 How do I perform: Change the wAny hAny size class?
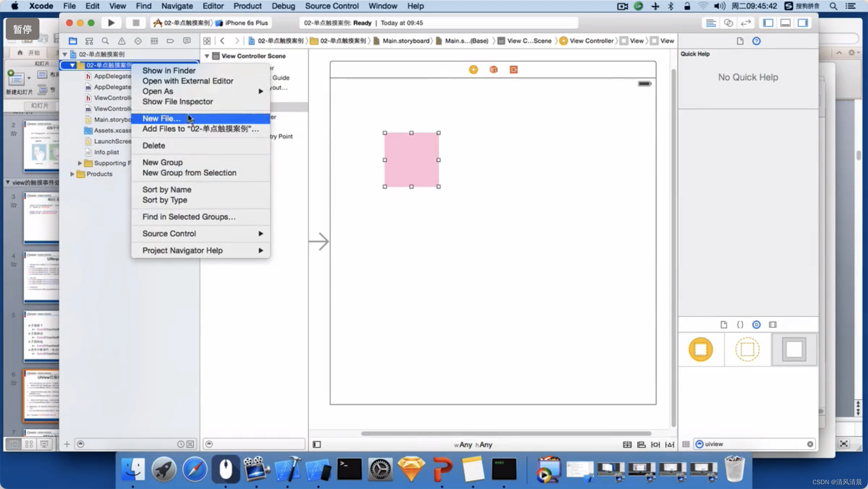tap(473, 445)
